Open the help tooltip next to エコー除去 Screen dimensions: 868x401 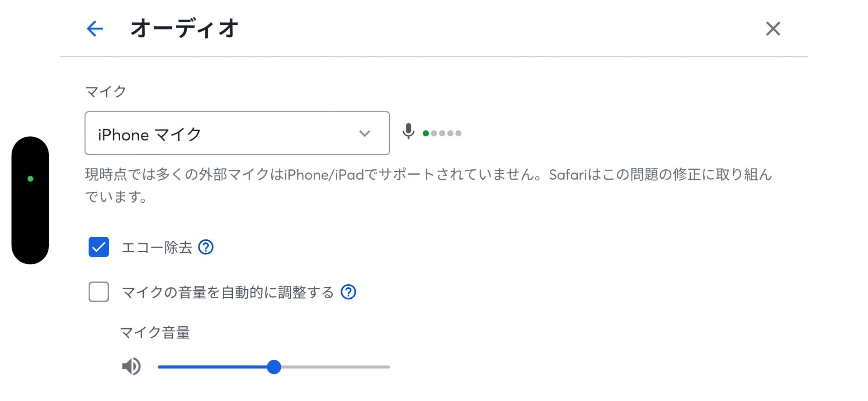pyautogui.click(x=206, y=247)
